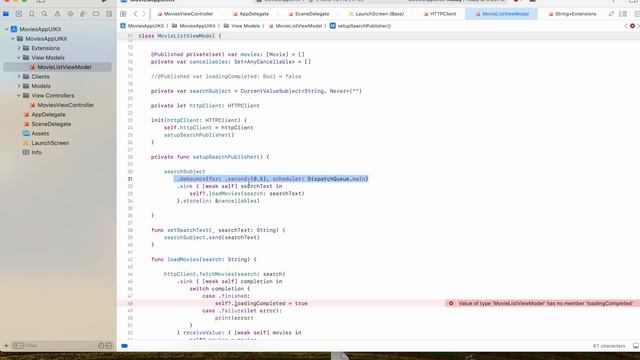Jump to previous issue arrow in jump bar
Image resolution: width=640 pixels, height=360 pixels.
[x=626, y=26]
